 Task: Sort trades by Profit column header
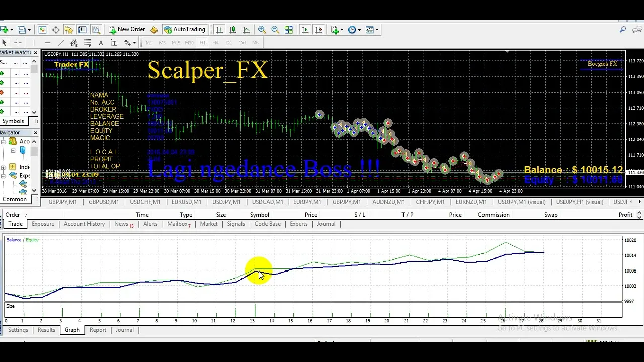coord(625,215)
